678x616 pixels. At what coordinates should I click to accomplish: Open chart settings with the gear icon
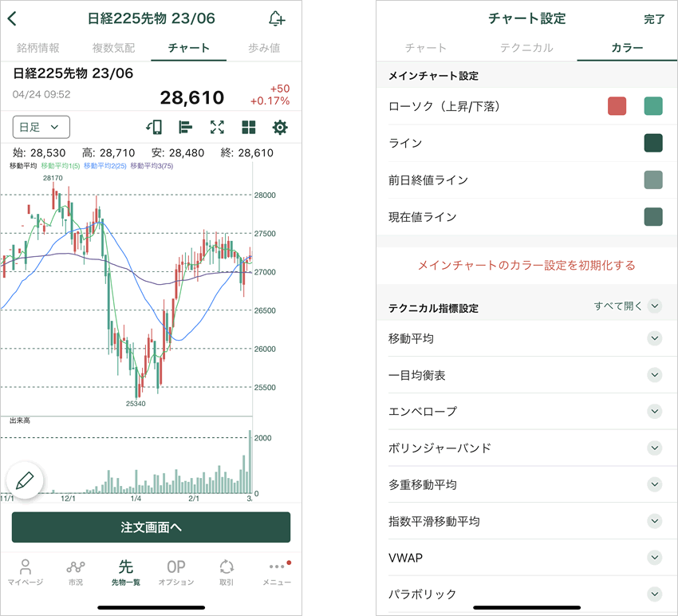click(x=280, y=127)
